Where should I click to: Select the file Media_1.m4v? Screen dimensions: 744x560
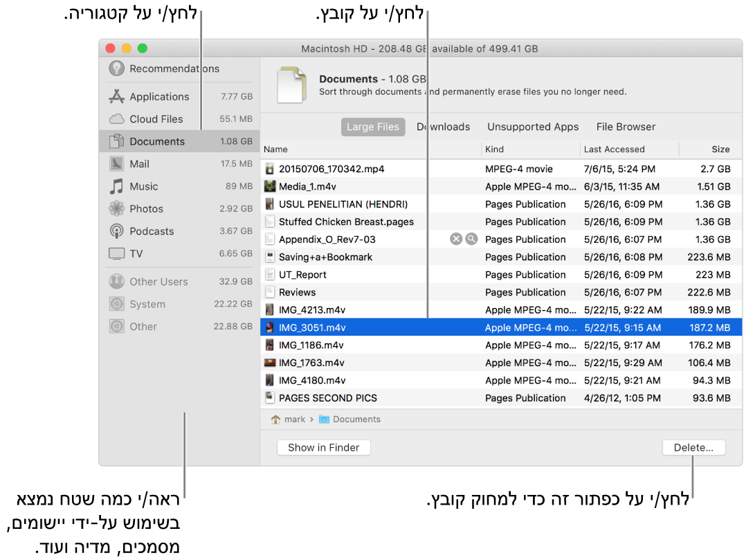click(x=501, y=186)
